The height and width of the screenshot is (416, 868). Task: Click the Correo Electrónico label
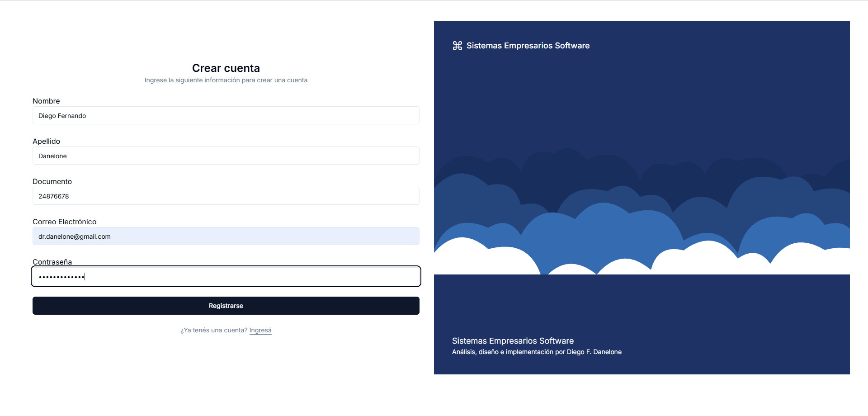point(64,222)
